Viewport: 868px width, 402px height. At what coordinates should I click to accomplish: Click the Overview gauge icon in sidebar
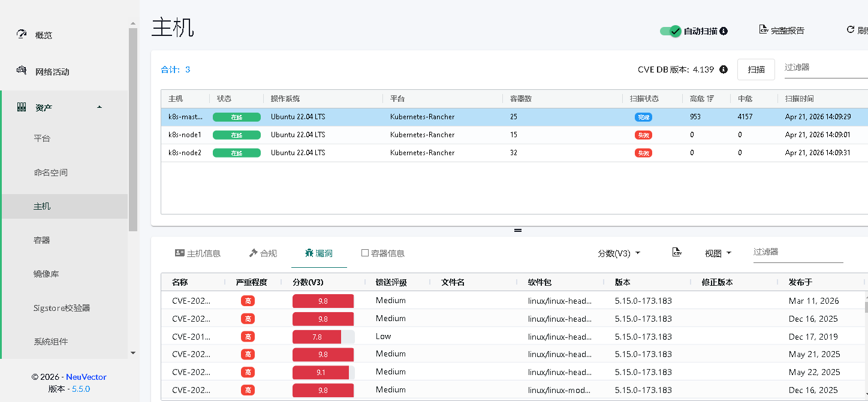[x=22, y=35]
